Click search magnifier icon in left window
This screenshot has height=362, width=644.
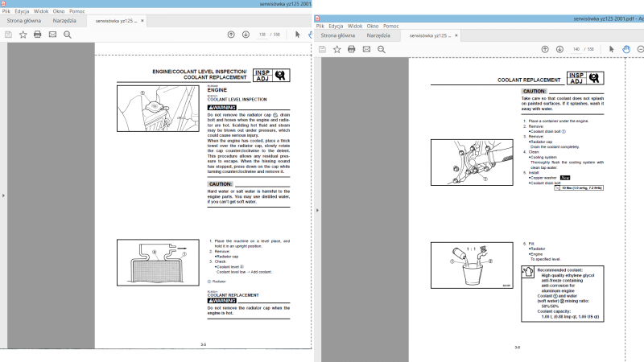(x=68, y=35)
